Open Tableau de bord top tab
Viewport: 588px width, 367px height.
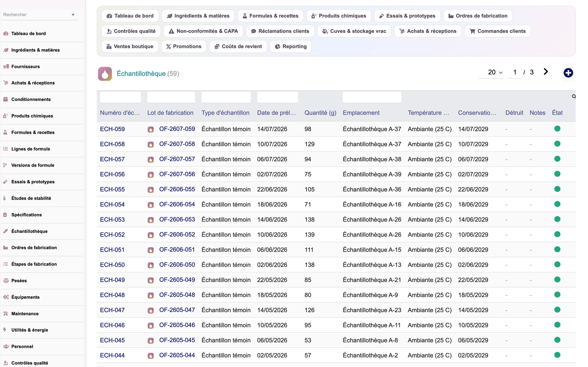pyautogui.click(x=130, y=16)
